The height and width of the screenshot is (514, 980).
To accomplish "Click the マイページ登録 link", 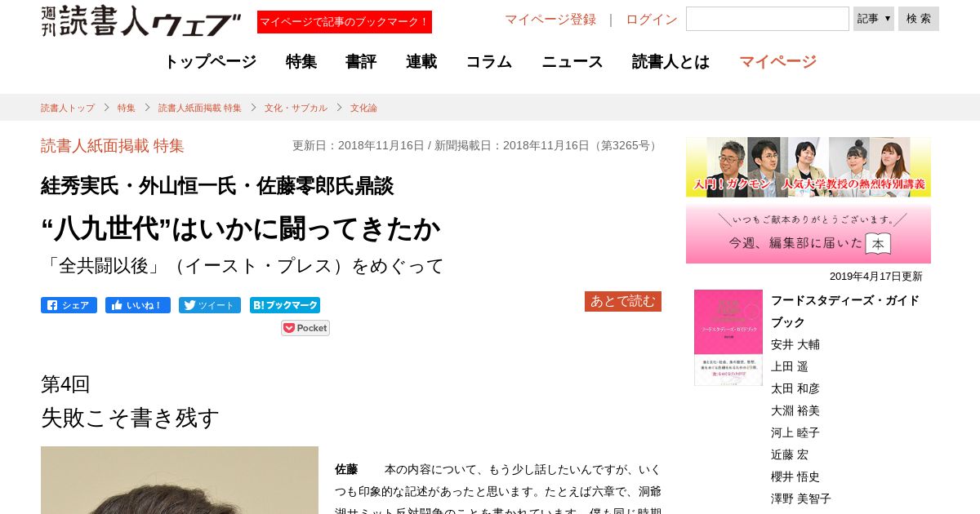I will 550,20.
